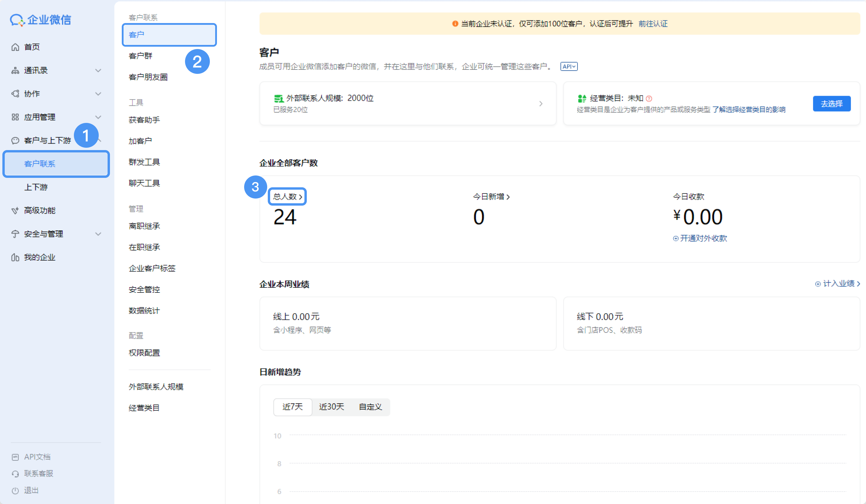Open 经营类目 in the submenu

(144, 408)
